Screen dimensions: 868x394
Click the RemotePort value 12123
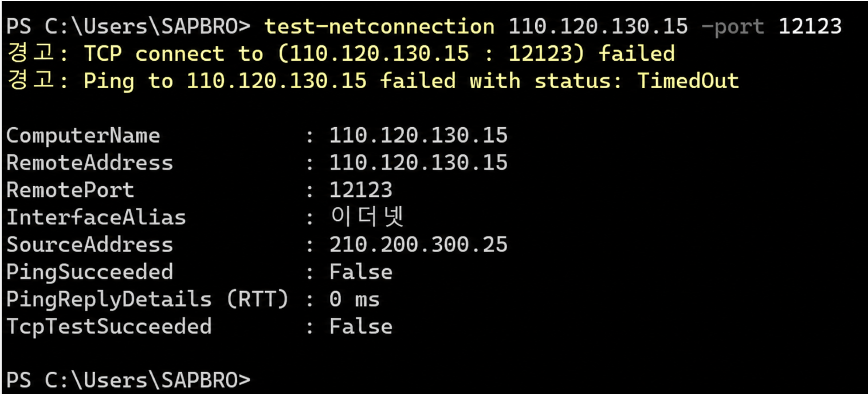361,190
